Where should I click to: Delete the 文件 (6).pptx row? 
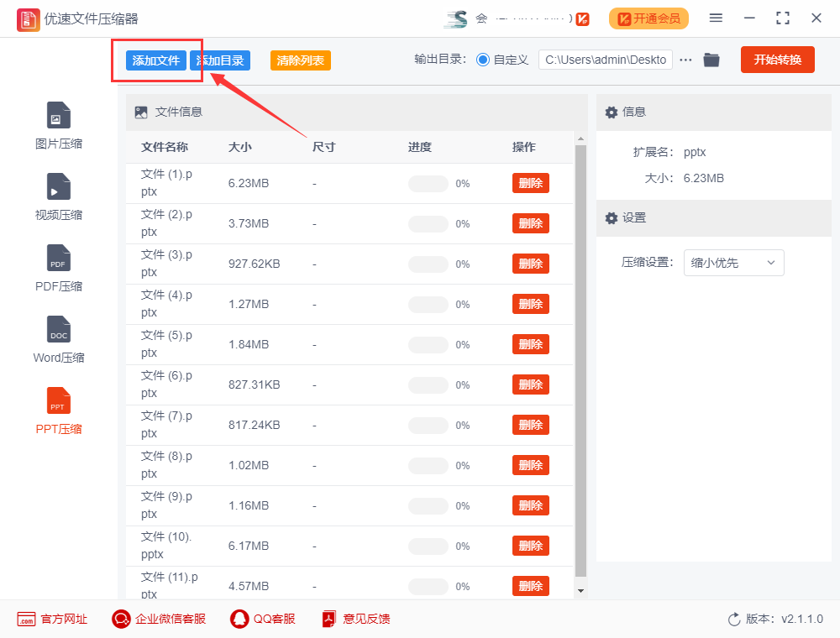click(x=530, y=384)
